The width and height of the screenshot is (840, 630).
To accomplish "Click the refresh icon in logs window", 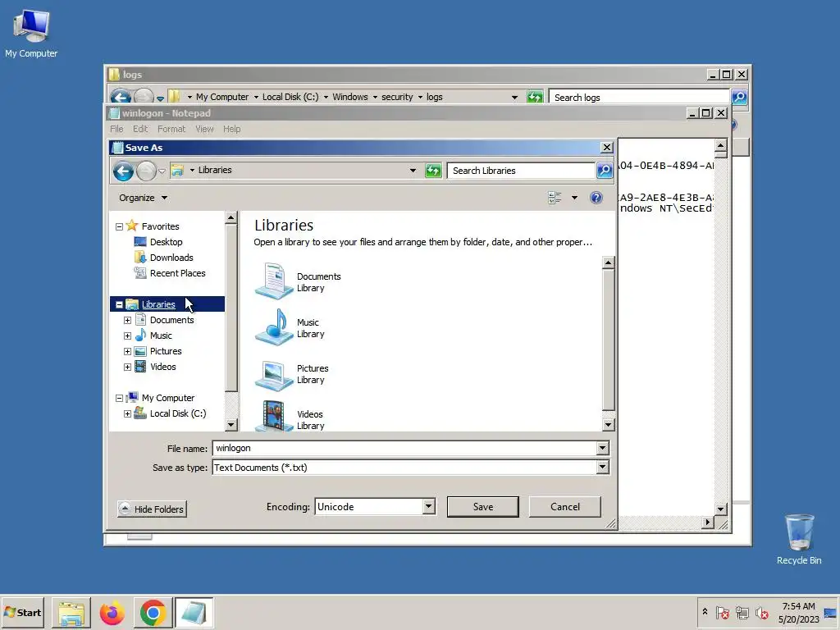I will [x=535, y=97].
